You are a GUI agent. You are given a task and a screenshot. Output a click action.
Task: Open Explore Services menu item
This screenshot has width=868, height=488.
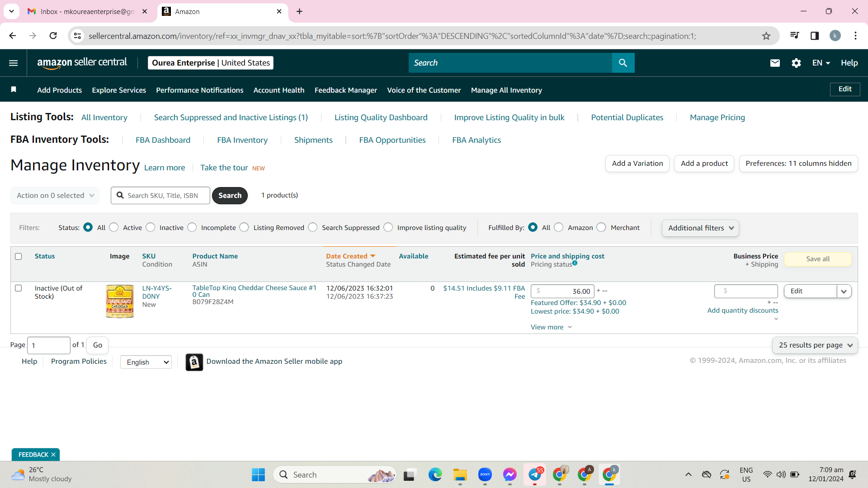119,90
